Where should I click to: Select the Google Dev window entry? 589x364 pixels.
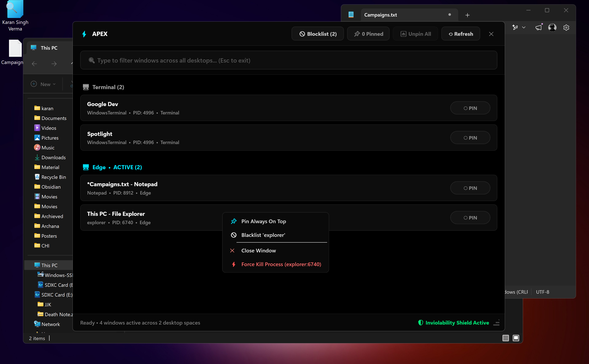coord(288,108)
